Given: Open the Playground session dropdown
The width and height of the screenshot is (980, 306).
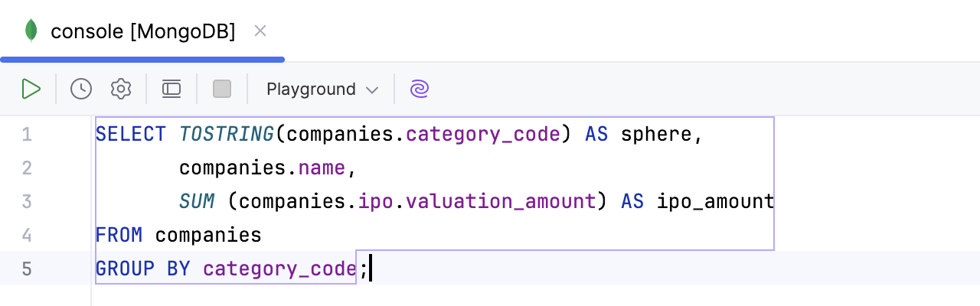Looking at the screenshot, I should tap(322, 89).
